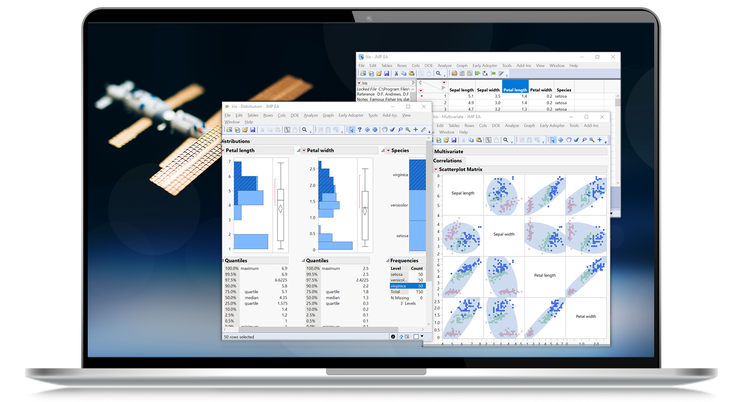
Task: Select Petal length column header in data table
Action: click(x=515, y=87)
